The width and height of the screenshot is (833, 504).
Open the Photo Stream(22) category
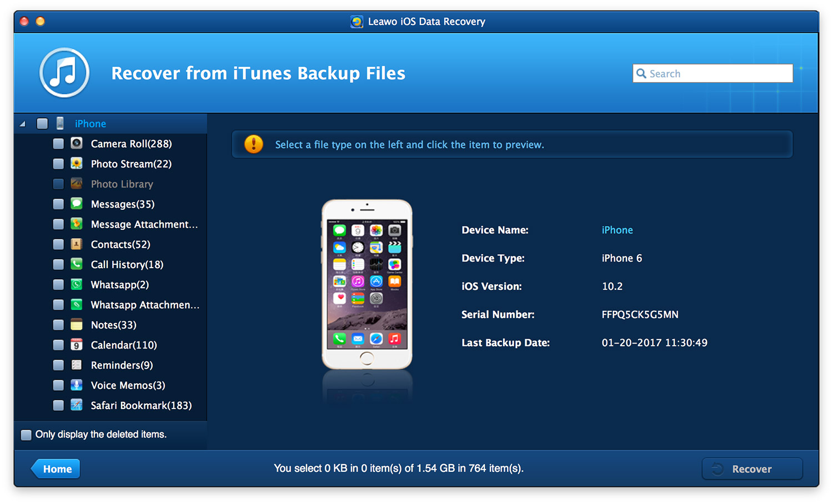(131, 164)
